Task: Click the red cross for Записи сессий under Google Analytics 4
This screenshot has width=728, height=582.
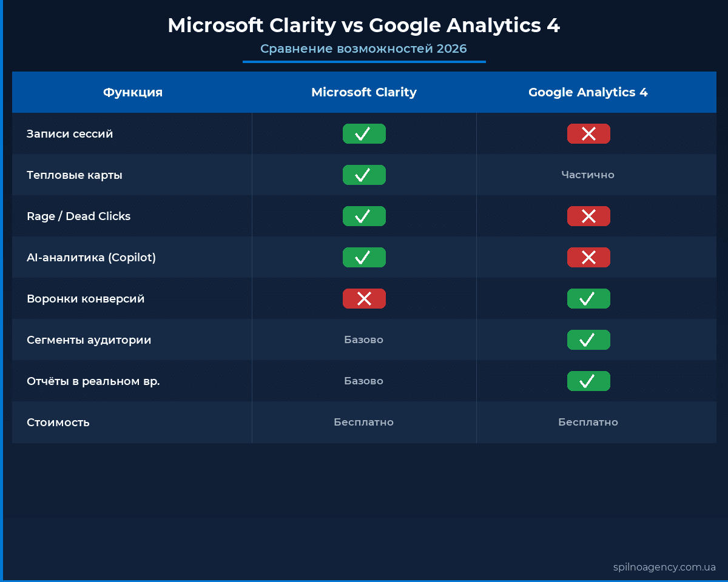Action: (588, 134)
